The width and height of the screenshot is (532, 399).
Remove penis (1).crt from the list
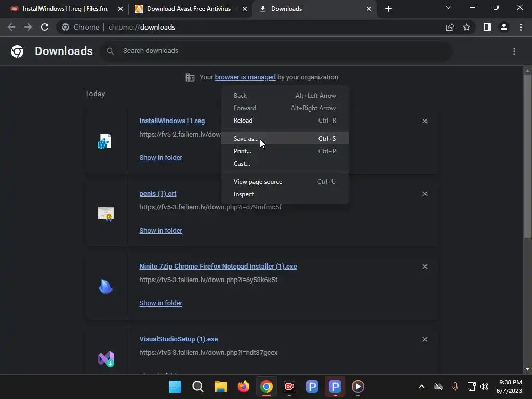[x=425, y=194]
